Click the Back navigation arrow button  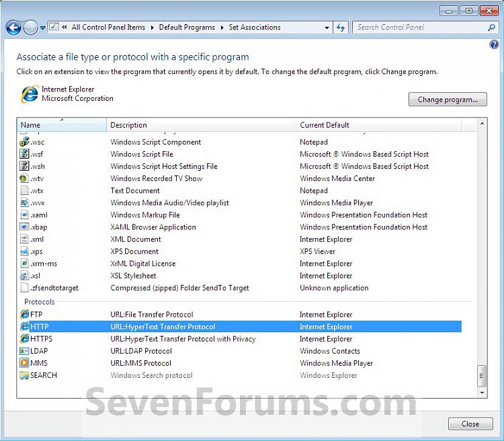coord(13,28)
